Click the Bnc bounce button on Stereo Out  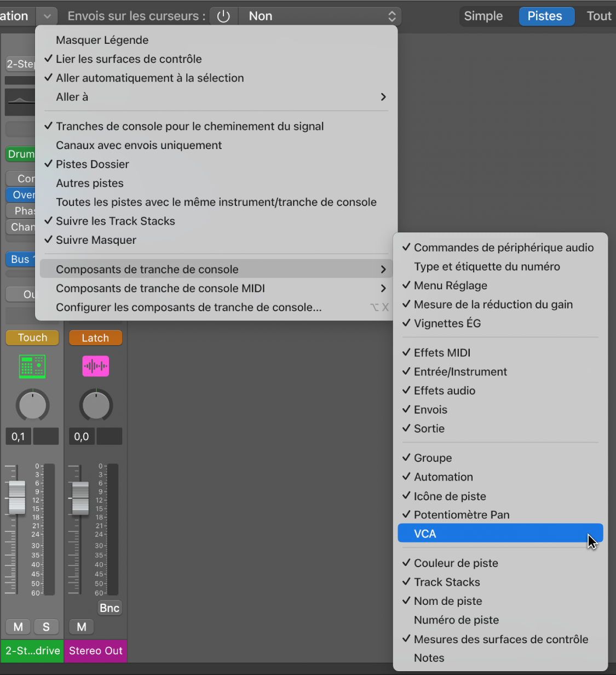(x=110, y=608)
